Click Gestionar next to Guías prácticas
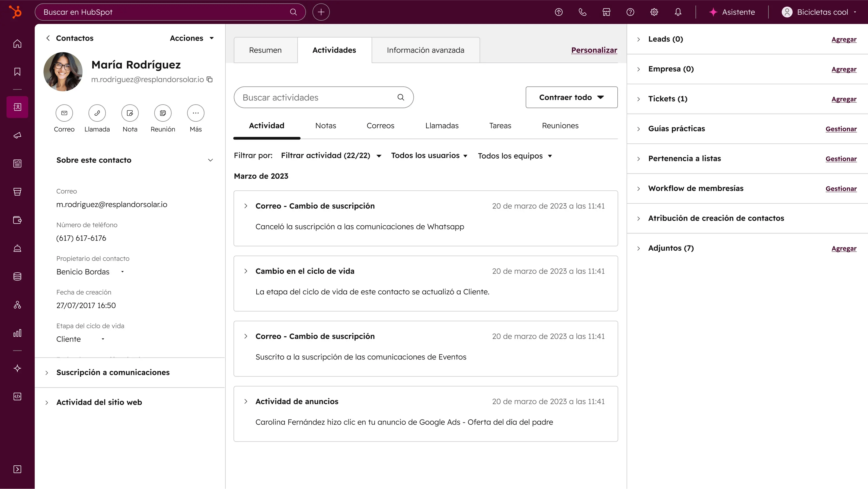Screen dimensions: 868x489 point(841,129)
